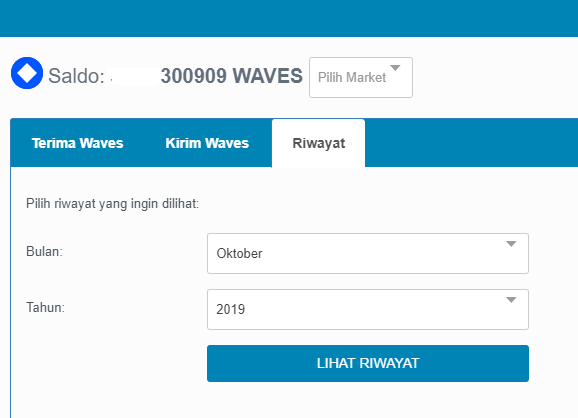Click the top blue header bar
The width and height of the screenshot is (578, 418).
289,18
